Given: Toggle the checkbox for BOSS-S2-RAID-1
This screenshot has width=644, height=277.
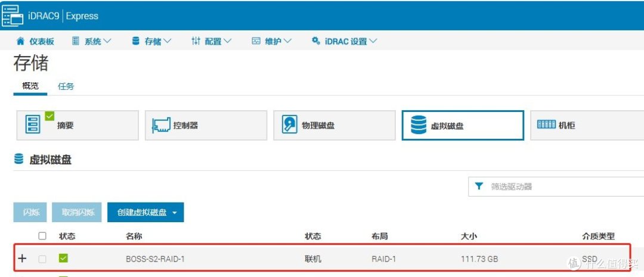Looking at the screenshot, I should pos(42,259).
